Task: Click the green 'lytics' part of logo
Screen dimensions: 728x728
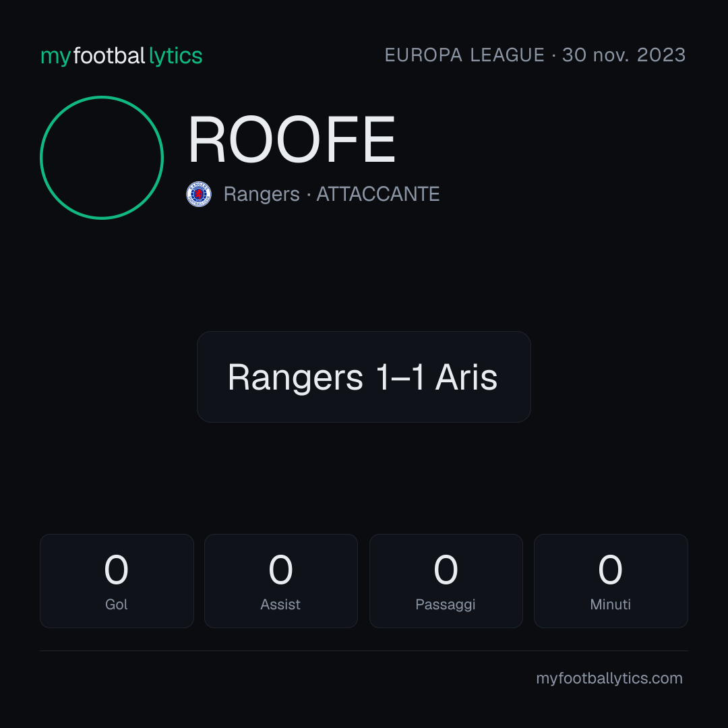Action: [x=175, y=56]
